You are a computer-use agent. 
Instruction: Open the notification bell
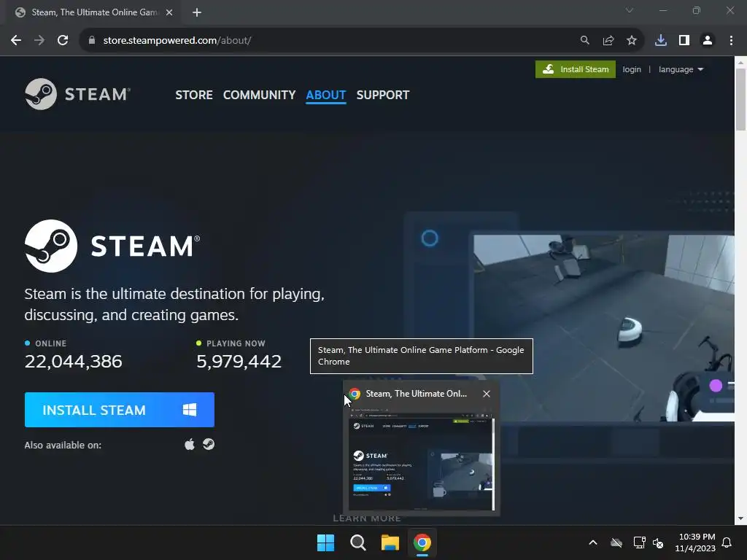tap(727, 542)
